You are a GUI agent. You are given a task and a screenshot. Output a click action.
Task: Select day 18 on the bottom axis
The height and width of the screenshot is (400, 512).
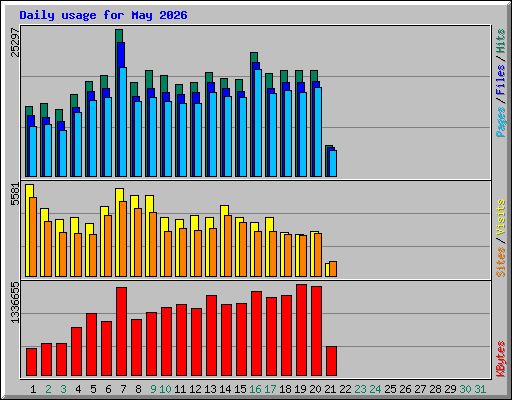[285, 389]
